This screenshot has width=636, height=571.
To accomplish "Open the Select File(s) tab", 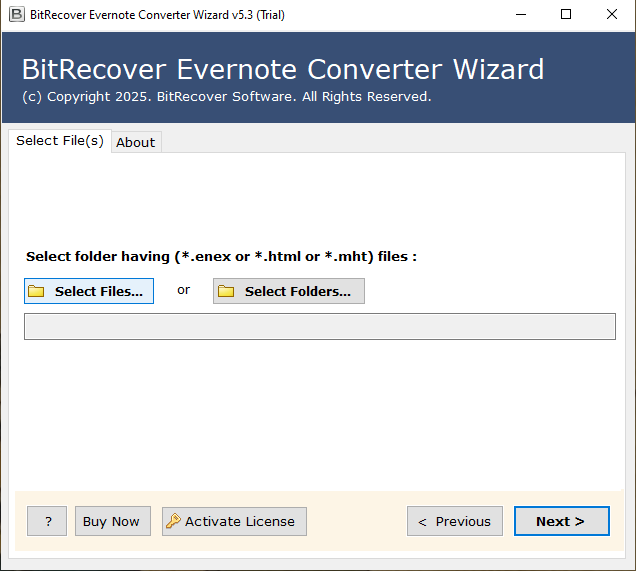I will [x=60, y=141].
